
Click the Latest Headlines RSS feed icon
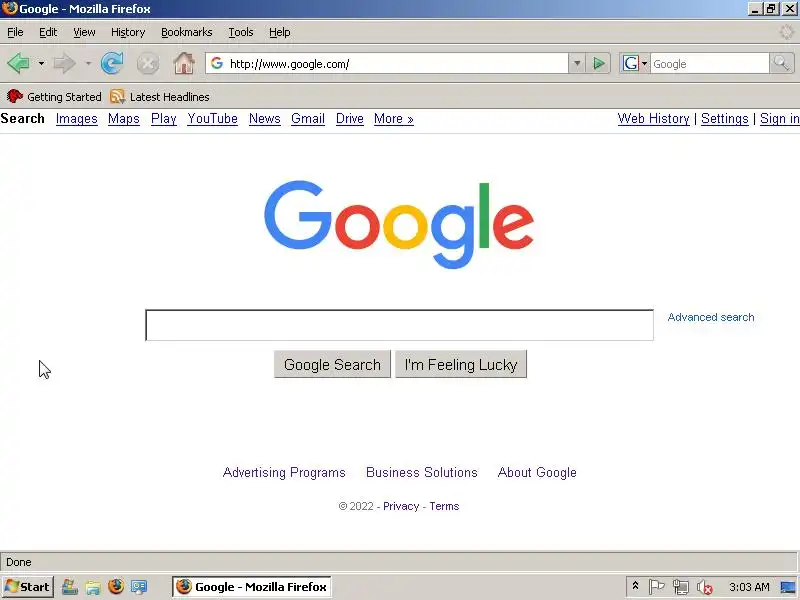[x=117, y=96]
